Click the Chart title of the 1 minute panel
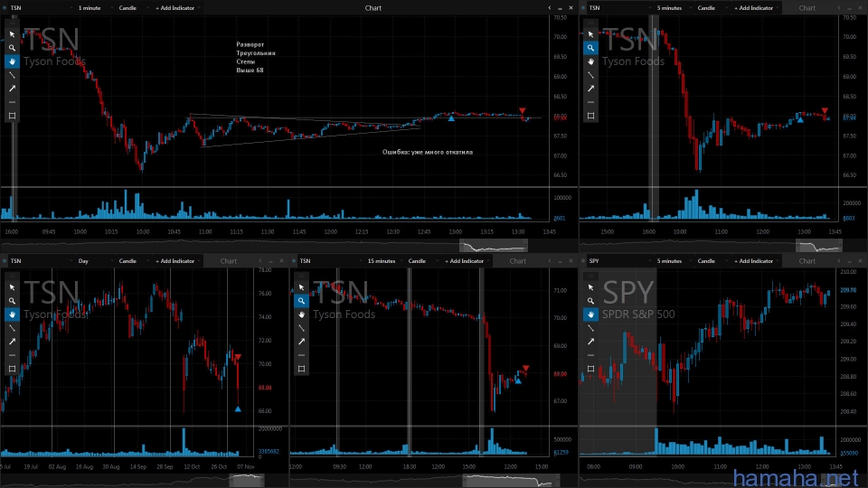The image size is (868, 488). tap(373, 8)
